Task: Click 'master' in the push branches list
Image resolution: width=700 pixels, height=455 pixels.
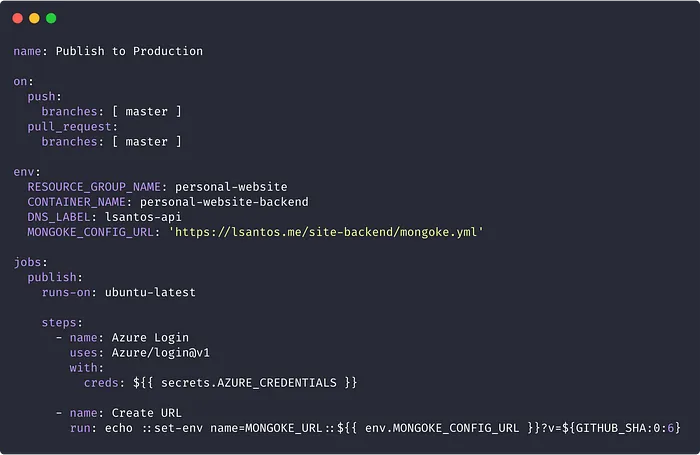Action: click(x=146, y=112)
